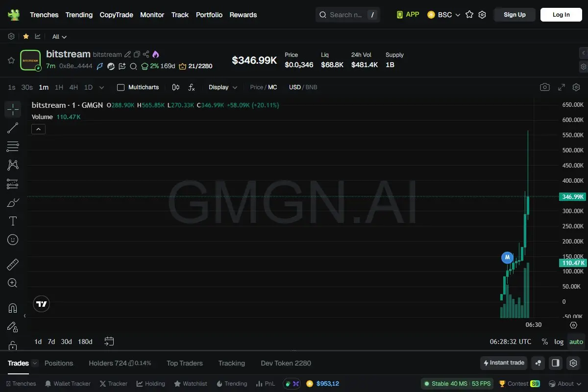This screenshot has height=392, width=588.
Task: Open the Display dropdown
Action: click(223, 87)
